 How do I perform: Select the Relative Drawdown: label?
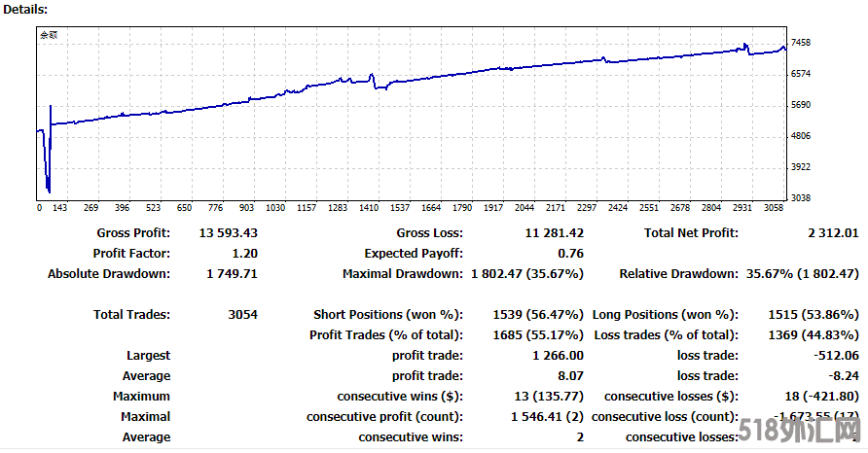678,274
